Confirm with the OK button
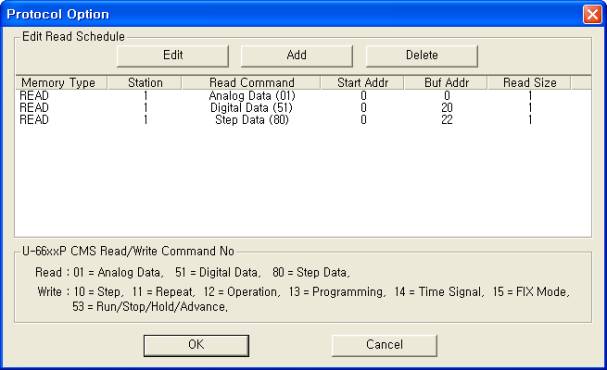 click(x=196, y=345)
